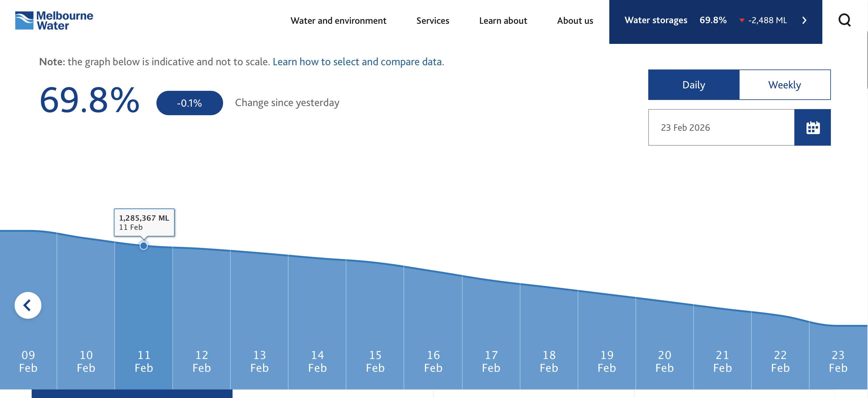
Task: Click the 11 Feb data point marker
Action: click(x=144, y=246)
